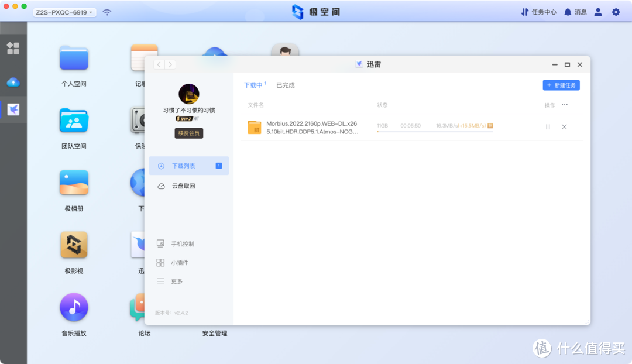Open the 音乐播放 music player app
This screenshot has width=632, height=364.
73,307
